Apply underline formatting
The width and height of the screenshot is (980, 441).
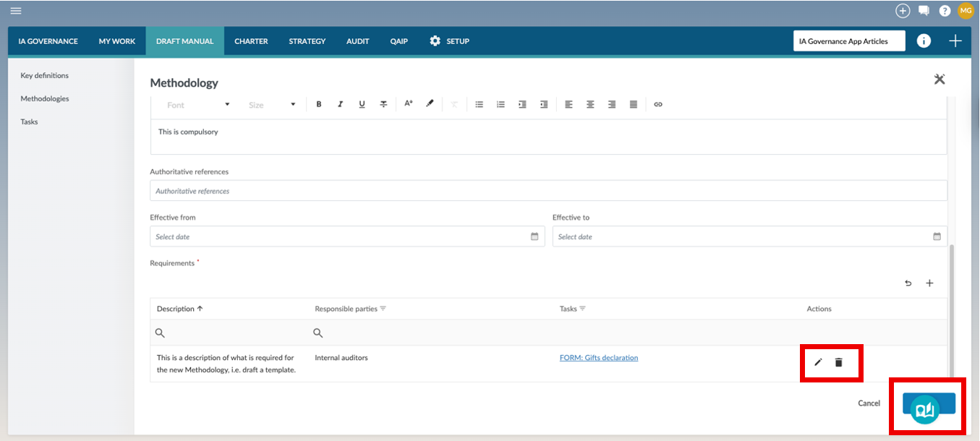[x=362, y=104]
